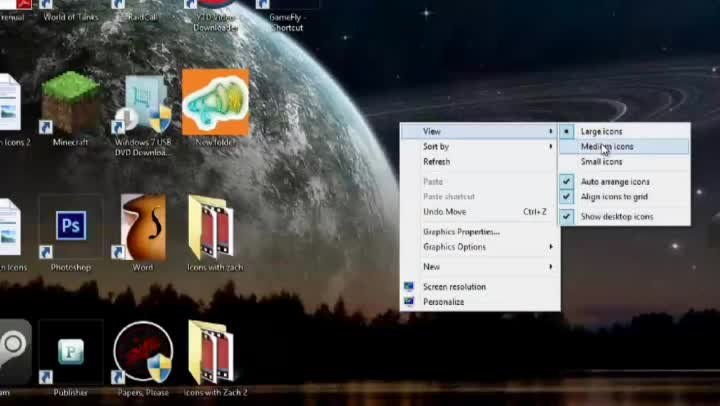Select the Papers, Please shortcut icon
Viewport: 720px width, 406px height.
[143, 352]
